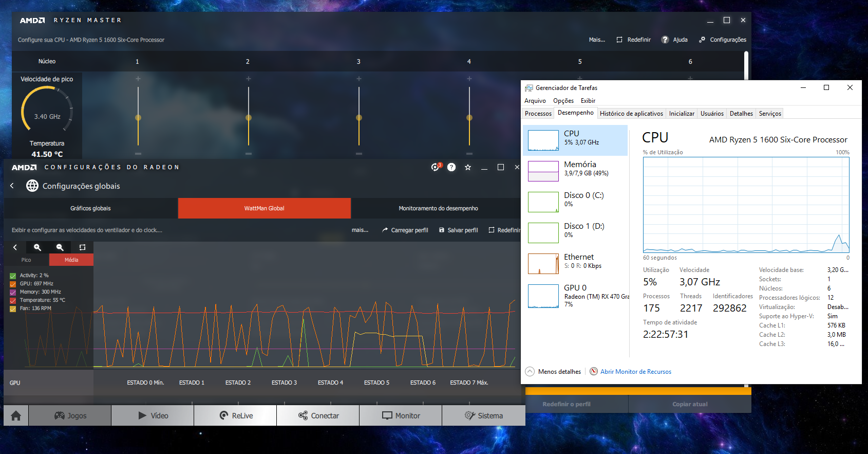Image resolution: width=868 pixels, height=454 pixels.
Task: Decrease Ryzen Master core 3 with minus icon
Action: click(359, 154)
